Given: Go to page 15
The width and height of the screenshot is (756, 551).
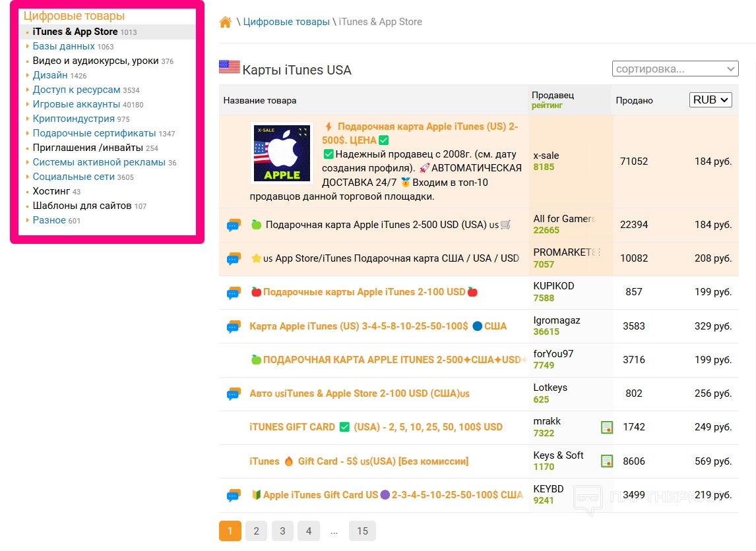Looking at the screenshot, I should click(x=362, y=531).
